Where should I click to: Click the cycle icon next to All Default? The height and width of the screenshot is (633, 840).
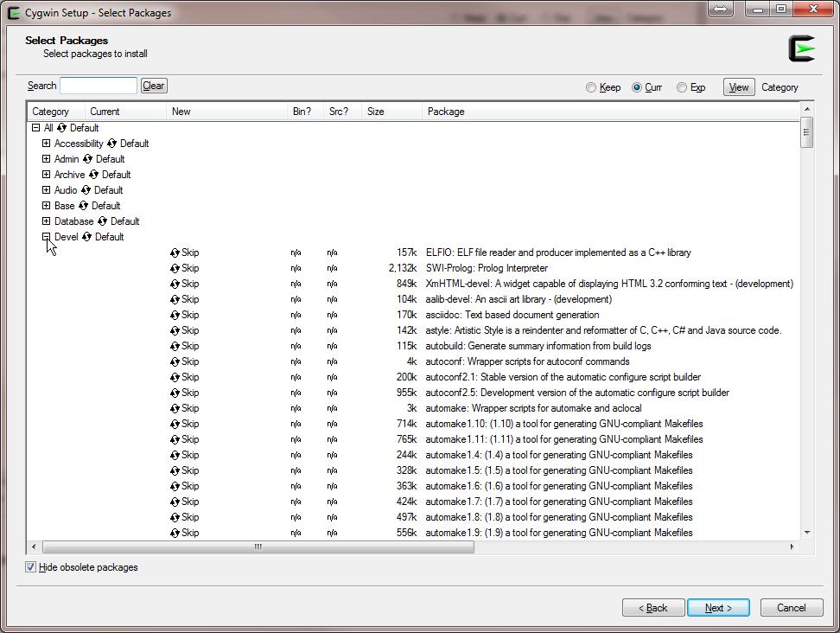(x=61, y=128)
